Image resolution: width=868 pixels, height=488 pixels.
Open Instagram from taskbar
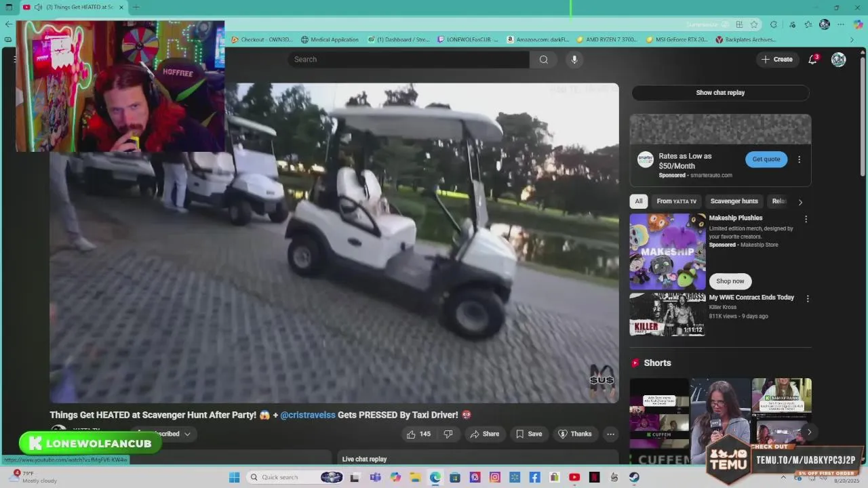[x=494, y=477]
